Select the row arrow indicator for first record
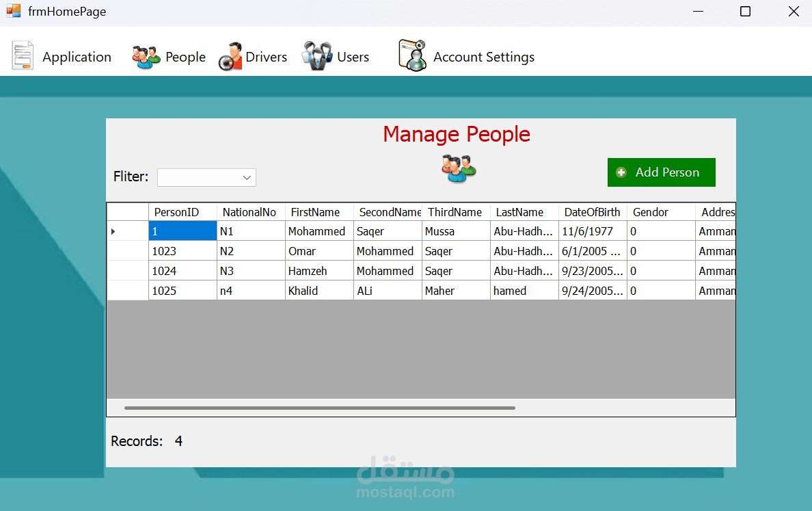 click(113, 232)
